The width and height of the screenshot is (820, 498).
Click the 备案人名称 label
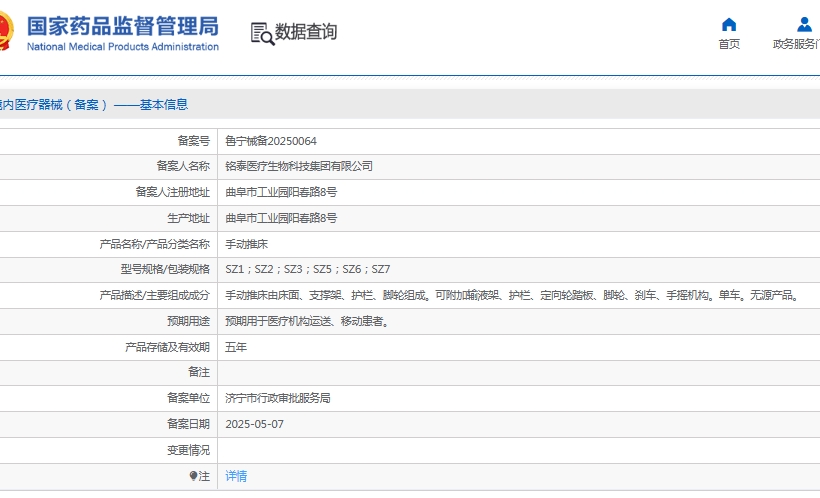tap(183, 166)
